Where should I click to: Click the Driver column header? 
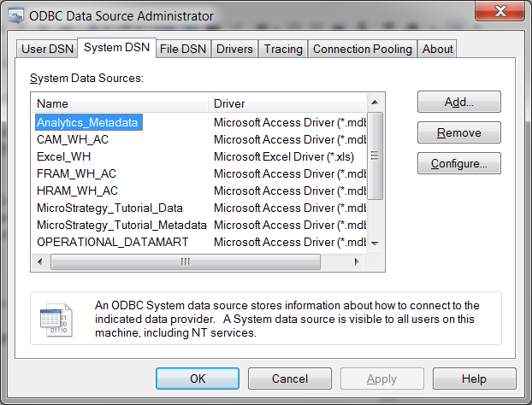pos(287,103)
